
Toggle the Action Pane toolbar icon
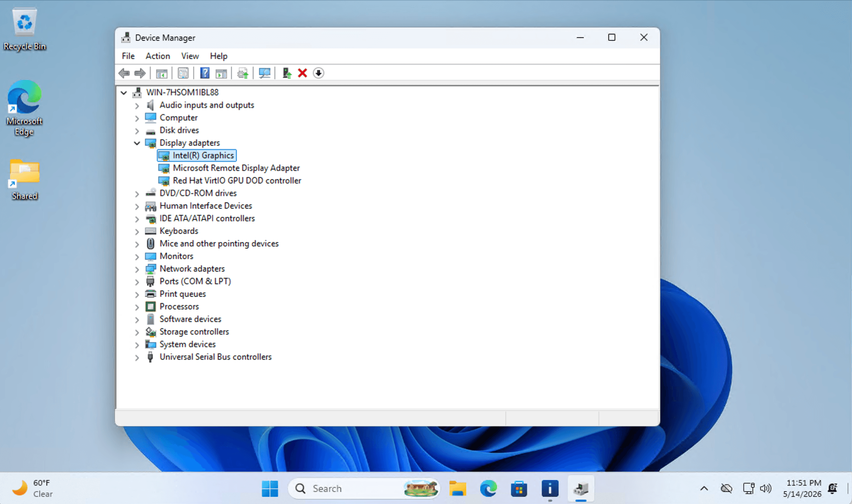[221, 73]
